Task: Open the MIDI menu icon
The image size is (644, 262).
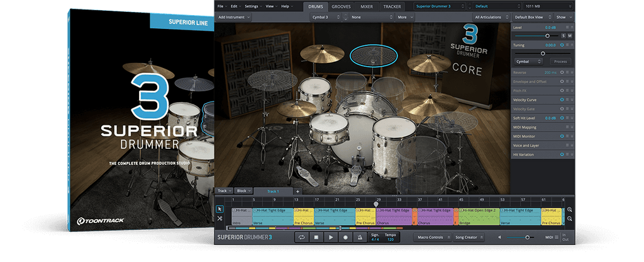Action: (557, 237)
